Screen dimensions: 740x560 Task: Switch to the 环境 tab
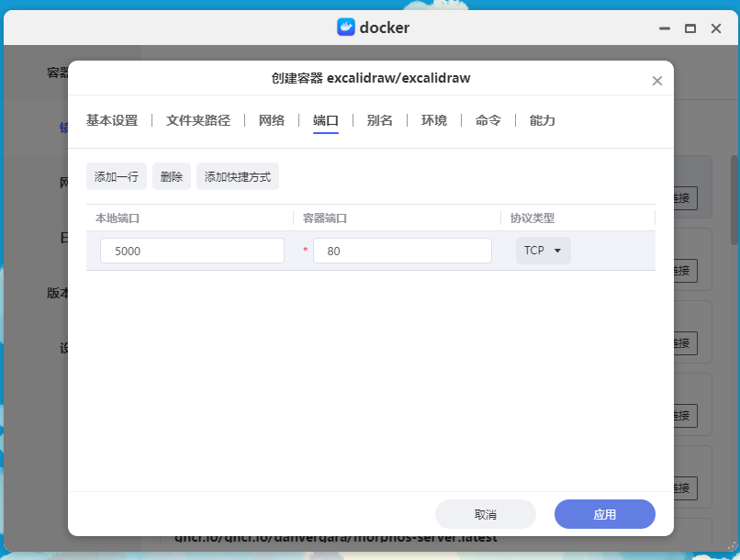coord(434,121)
